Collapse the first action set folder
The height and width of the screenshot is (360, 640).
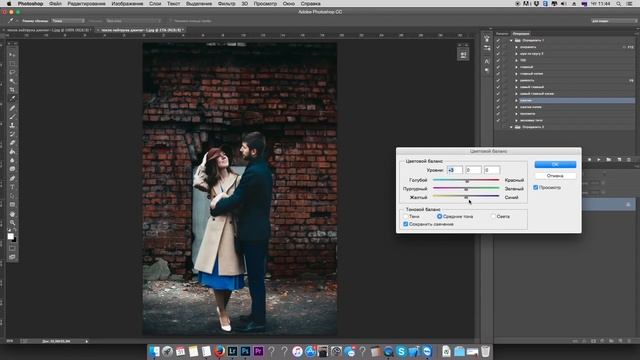[511, 40]
